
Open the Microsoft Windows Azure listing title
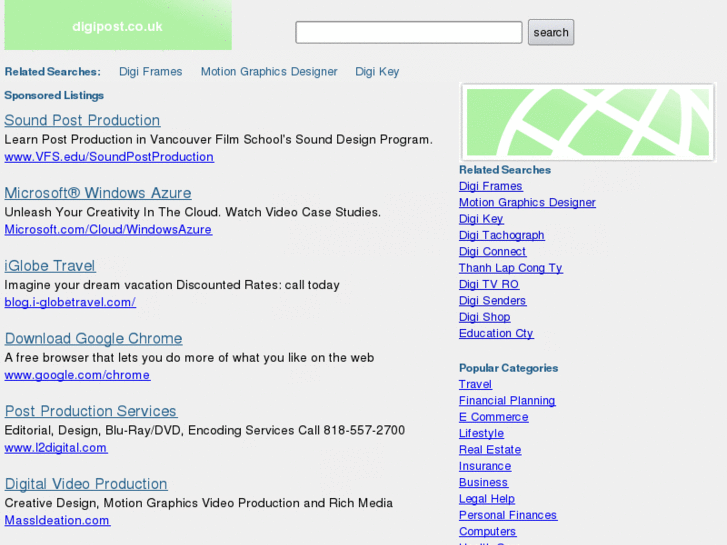point(98,193)
